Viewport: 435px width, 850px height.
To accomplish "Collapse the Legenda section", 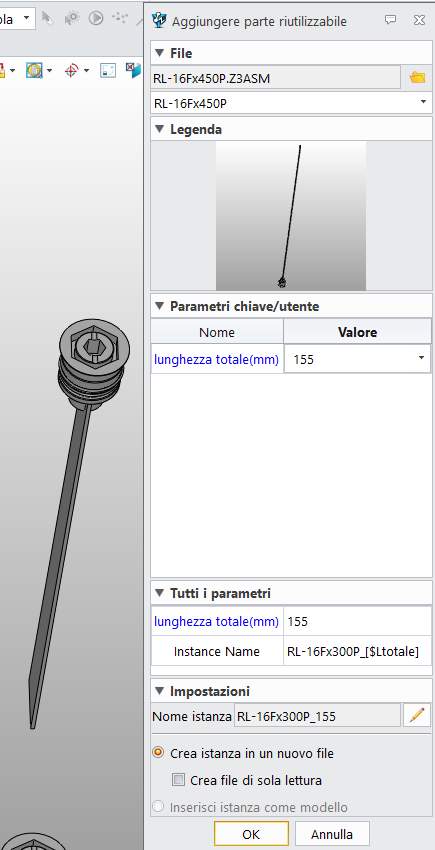I will [x=159, y=130].
